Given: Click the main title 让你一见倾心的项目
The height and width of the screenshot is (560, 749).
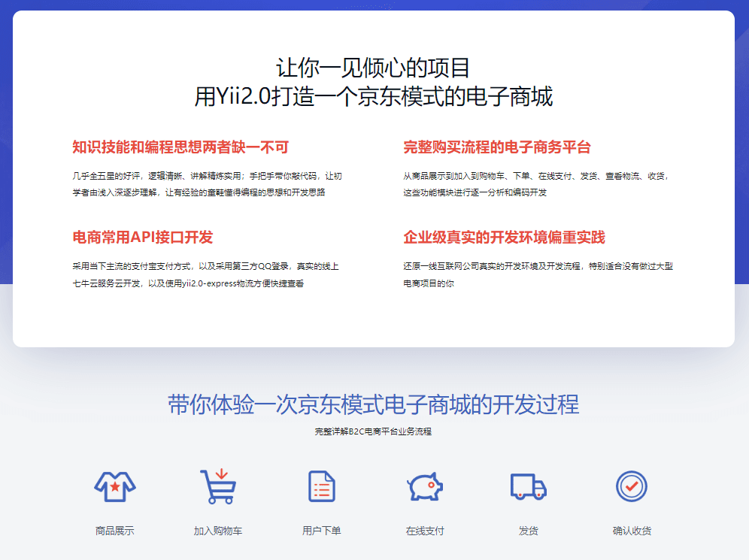Looking at the screenshot, I should click(x=374, y=68).
